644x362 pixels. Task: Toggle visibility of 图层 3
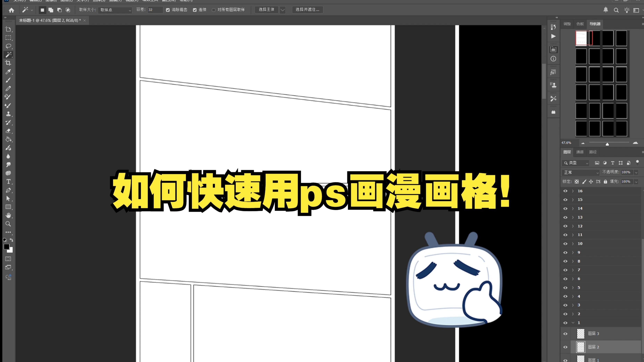click(x=565, y=334)
